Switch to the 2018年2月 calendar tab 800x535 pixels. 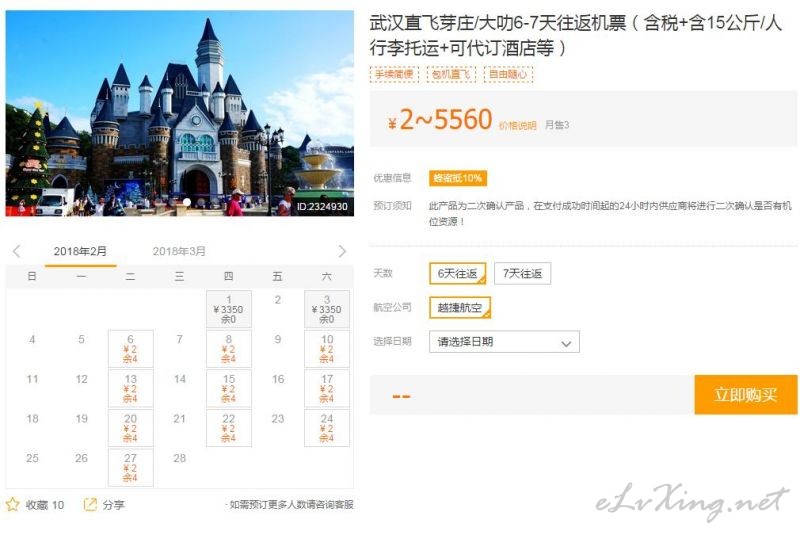tap(80, 251)
